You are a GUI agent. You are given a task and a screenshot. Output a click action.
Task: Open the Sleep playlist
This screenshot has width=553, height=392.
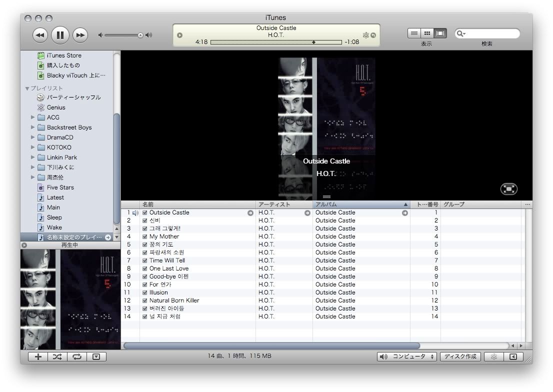pyautogui.click(x=49, y=217)
